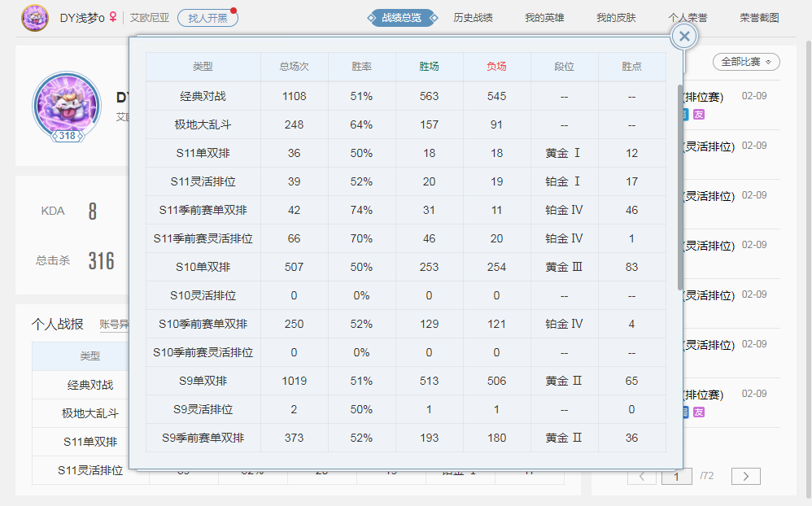Select the S11单双排 row in popup

[406, 153]
